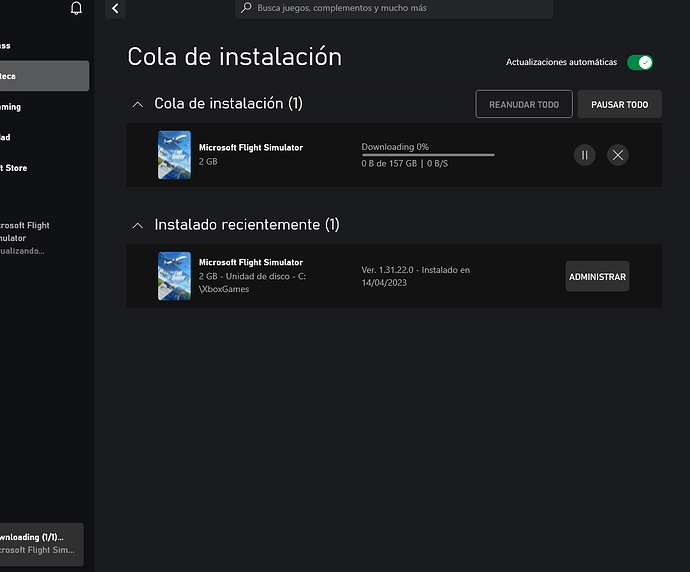Screen dimensions: 690x572
Task: Click the REANUDAR TODO button
Action: pos(524,104)
